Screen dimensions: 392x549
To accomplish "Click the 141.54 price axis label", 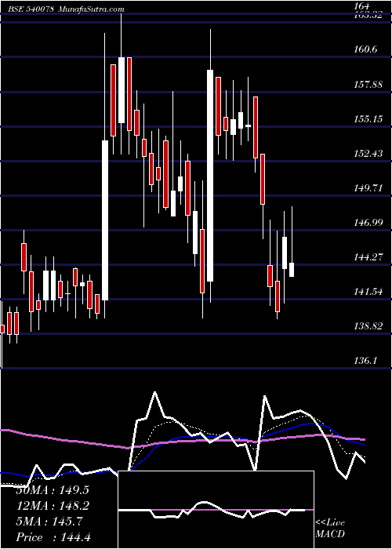I will [368, 291].
